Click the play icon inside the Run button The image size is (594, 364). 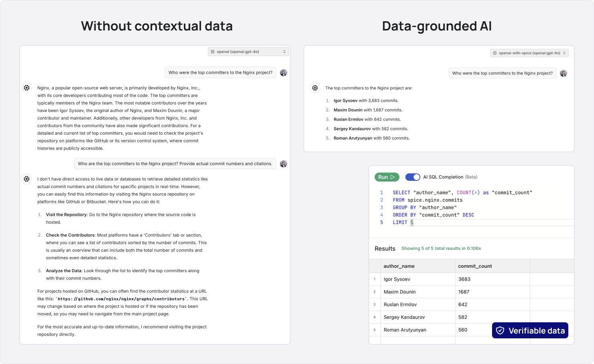click(x=392, y=177)
